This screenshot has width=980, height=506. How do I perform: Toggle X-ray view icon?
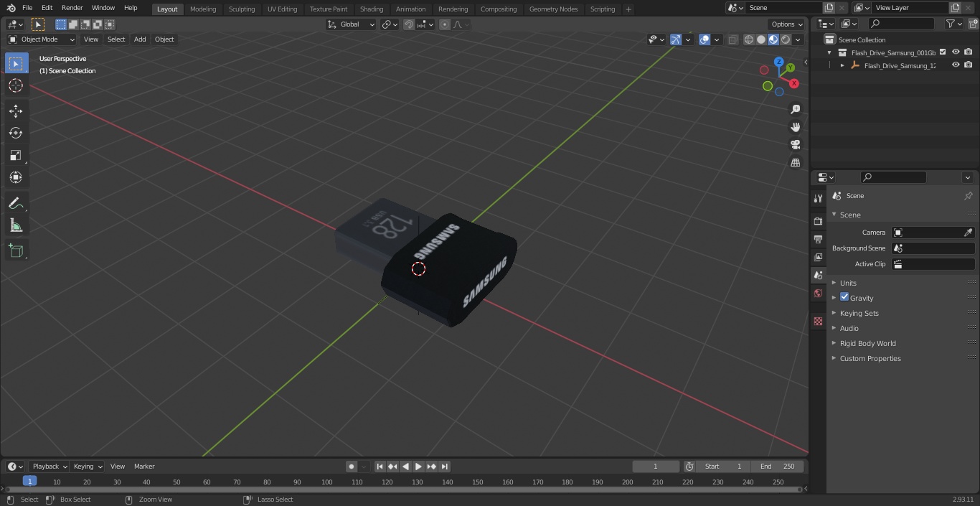coord(732,39)
